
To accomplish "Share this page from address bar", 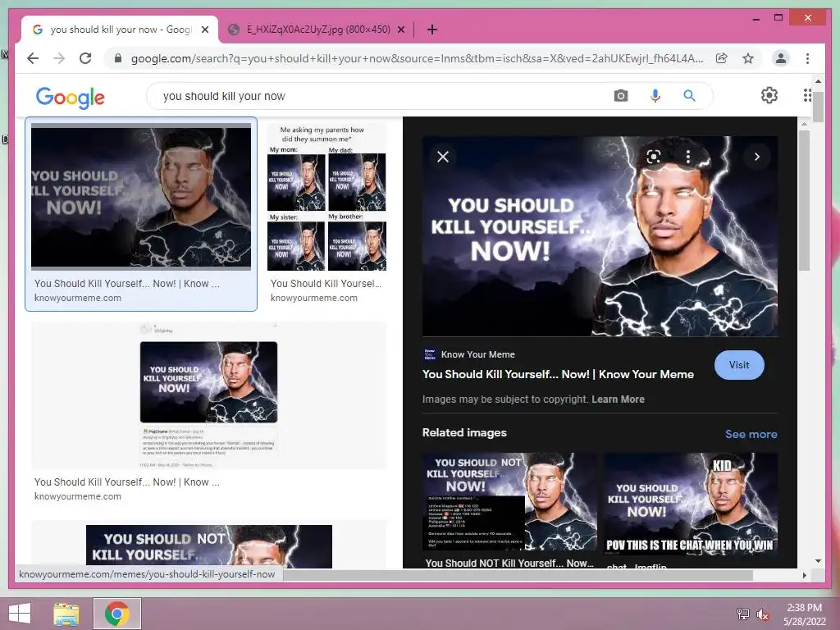I will 722,58.
